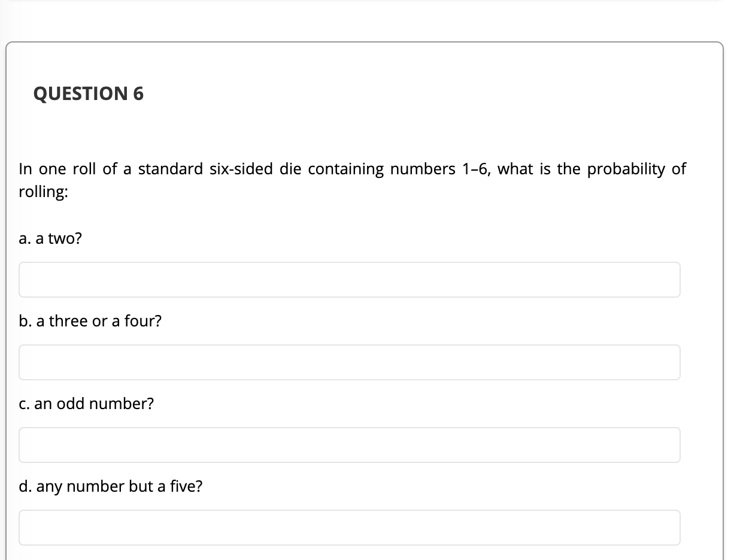Click the word 'rolling:' in the prompt
Viewport: 734px width, 560px height.
(x=43, y=192)
